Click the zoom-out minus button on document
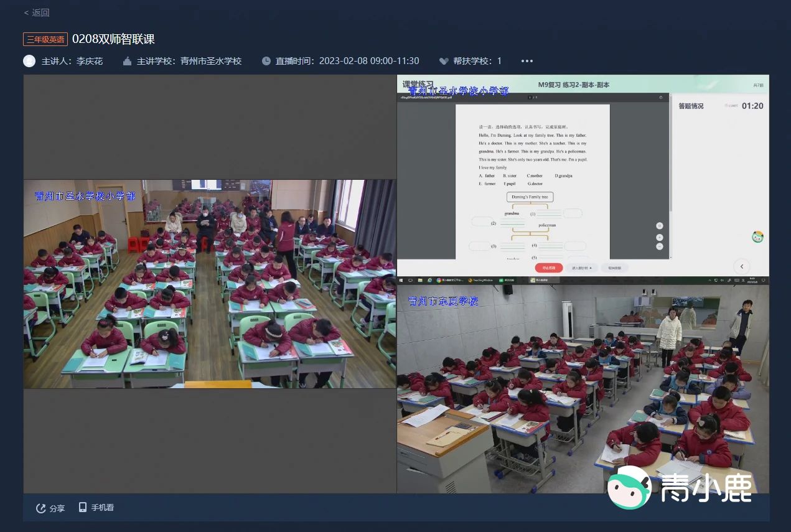The width and height of the screenshot is (791, 532). (660, 246)
